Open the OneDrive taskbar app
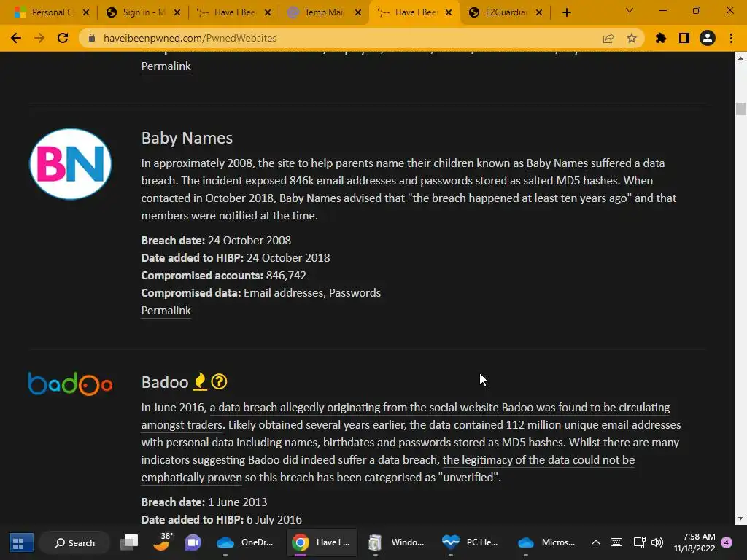This screenshot has height=560, width=747. [x=245, y=542]
